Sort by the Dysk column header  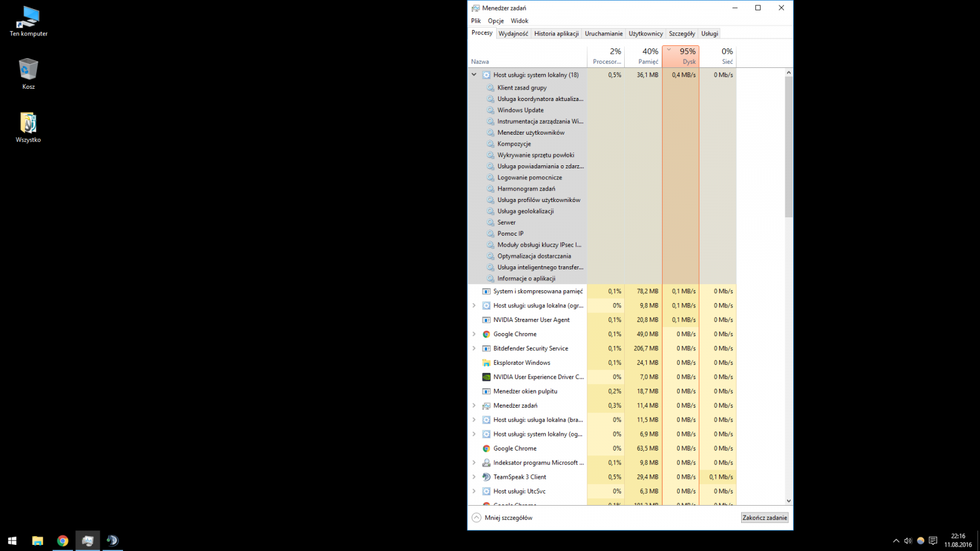coord(680,56)
